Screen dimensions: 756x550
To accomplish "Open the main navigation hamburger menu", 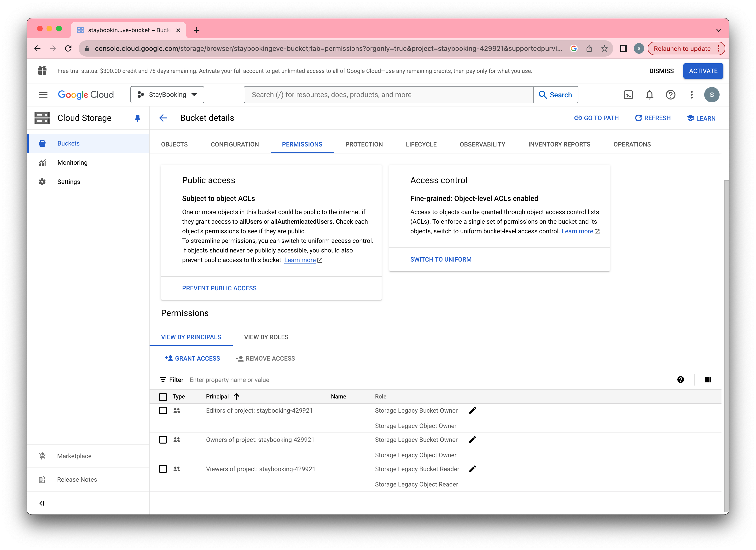I will 43,95.
